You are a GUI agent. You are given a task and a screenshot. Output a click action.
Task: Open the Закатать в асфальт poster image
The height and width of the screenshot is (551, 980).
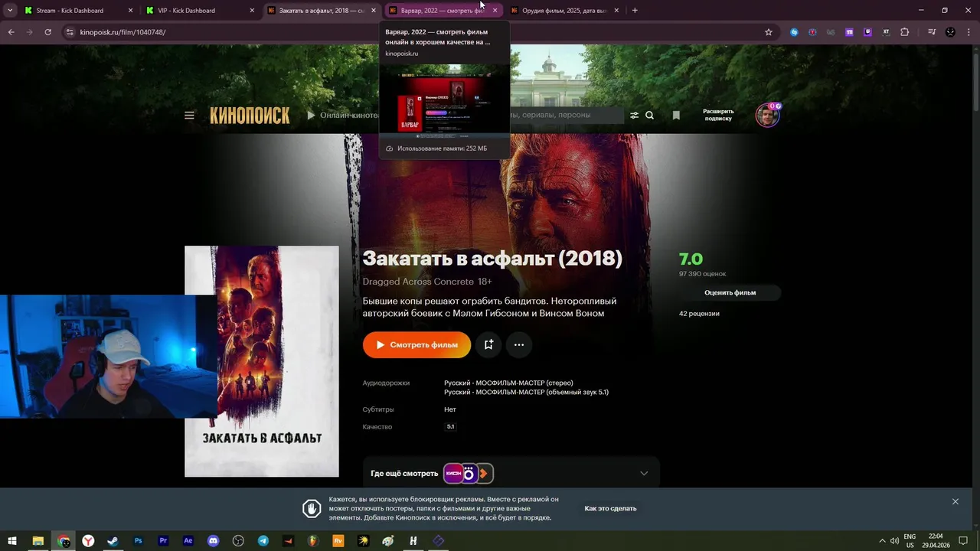click(262, 361)
